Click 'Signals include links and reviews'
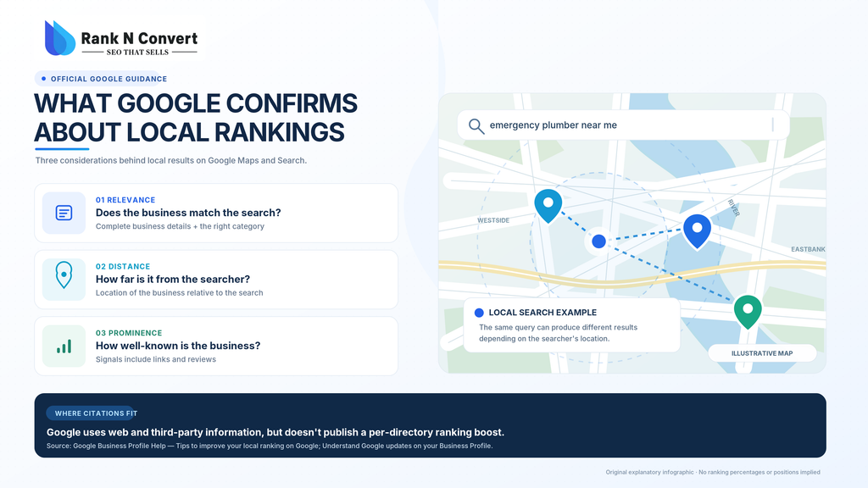This screenshot has height=488, width=868. coord(156,359)
